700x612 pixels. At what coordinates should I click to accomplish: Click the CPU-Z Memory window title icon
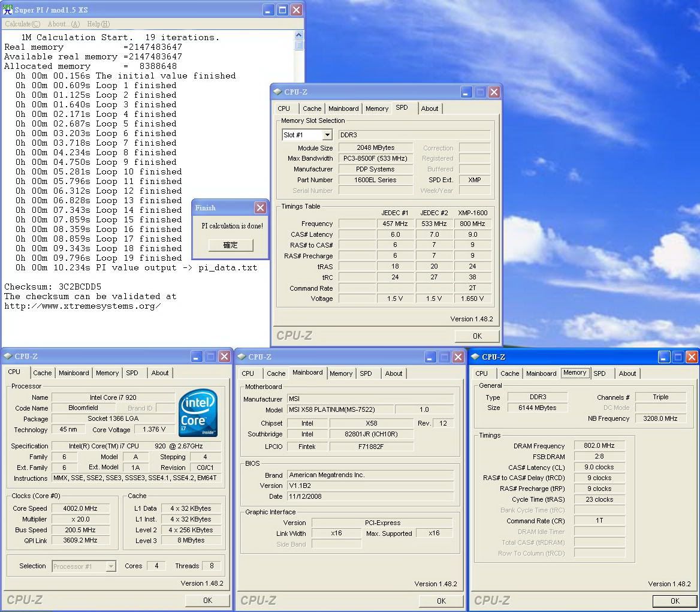click(x=475, y=357)
